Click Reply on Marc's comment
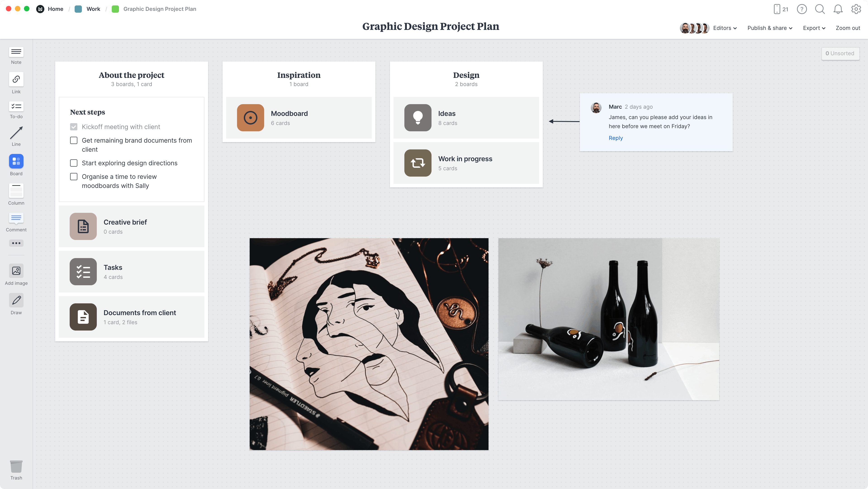 tap(616, 138)
